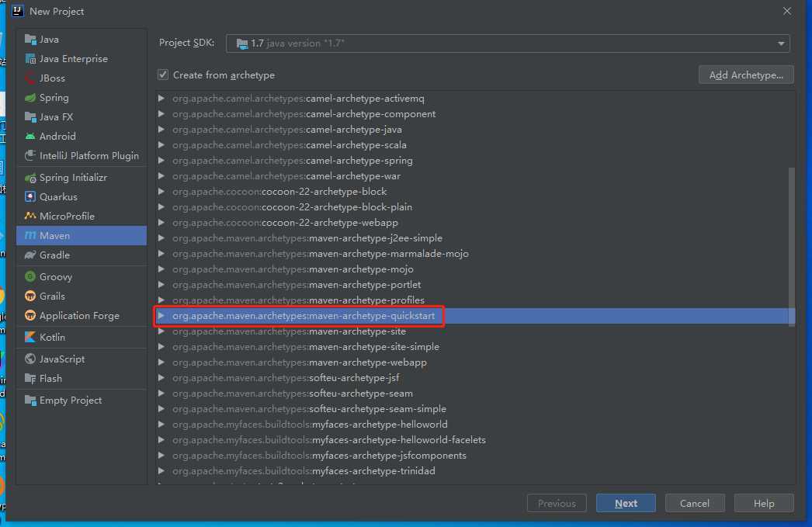Viewport: 812px width, 527px height.
Task: Select camel-archetype-spring archetype
Action: [475, 161]
